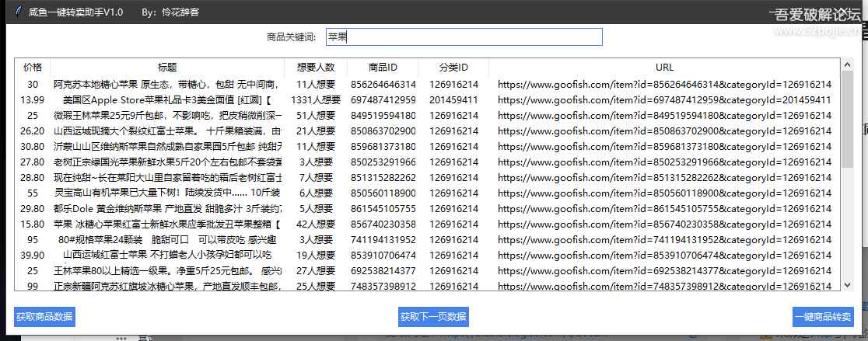The width and height of the screenshot is (868, 341).
Task: Click the 分类ID column header
Action: (x=453, y=68)
